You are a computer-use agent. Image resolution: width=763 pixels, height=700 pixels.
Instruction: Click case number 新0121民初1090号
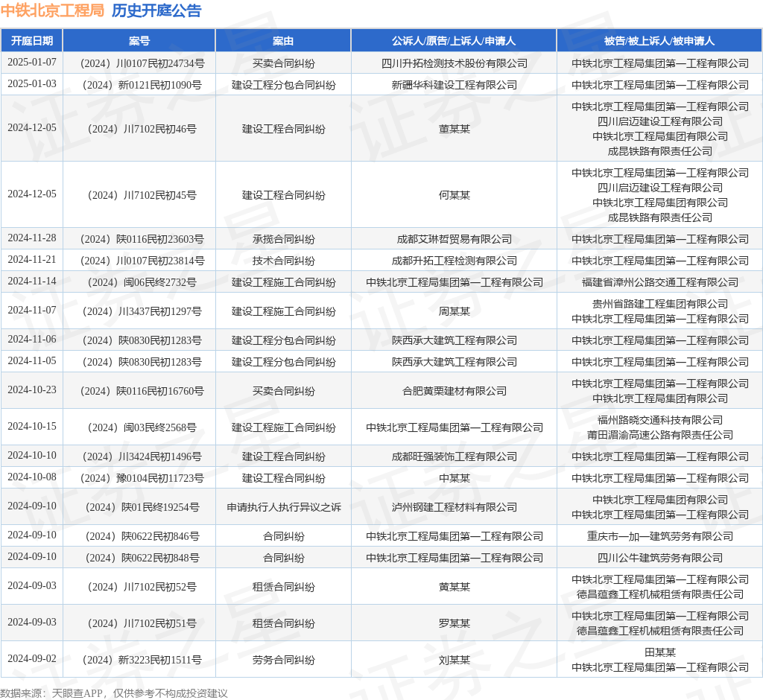tap(142, 85)
